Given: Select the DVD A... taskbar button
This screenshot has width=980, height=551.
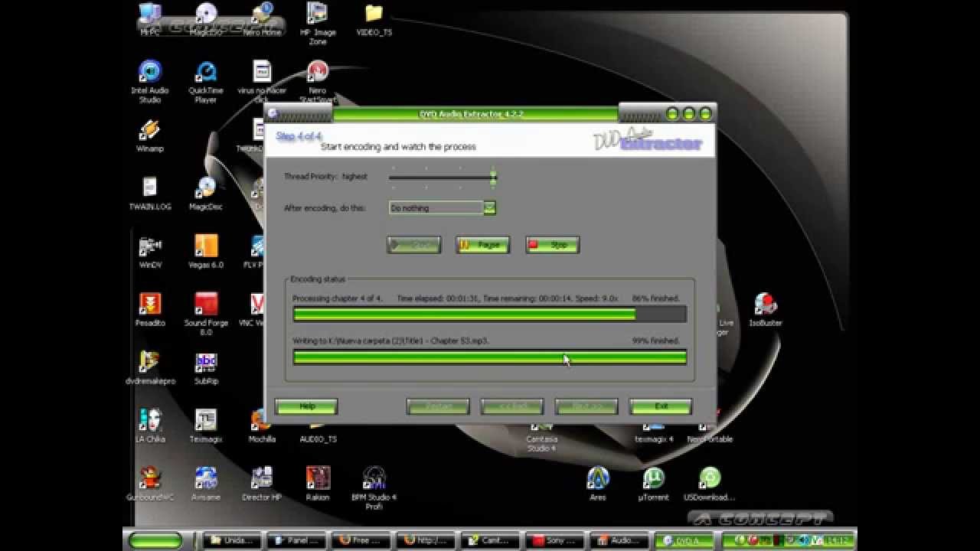Looking at the screenshot, I should click(686, 540).
